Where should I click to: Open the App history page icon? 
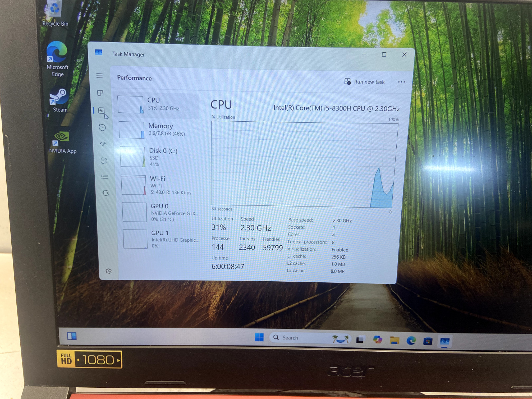(102, 127)
